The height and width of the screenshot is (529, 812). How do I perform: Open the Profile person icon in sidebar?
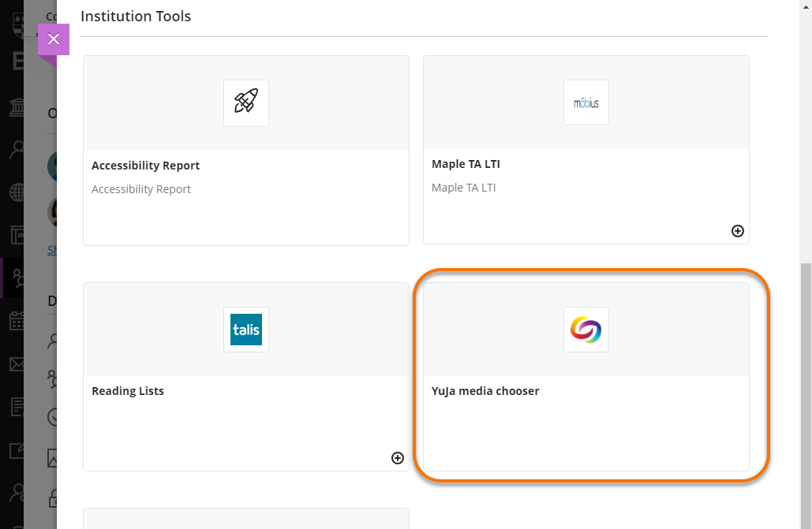click(x=17, y=150)
